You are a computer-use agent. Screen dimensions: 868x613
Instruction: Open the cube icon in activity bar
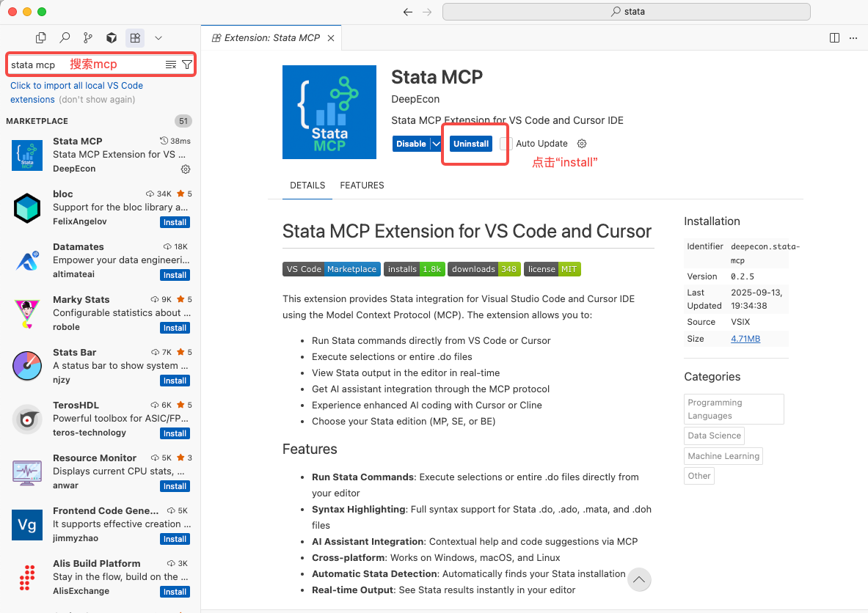(x=112, y=37)
